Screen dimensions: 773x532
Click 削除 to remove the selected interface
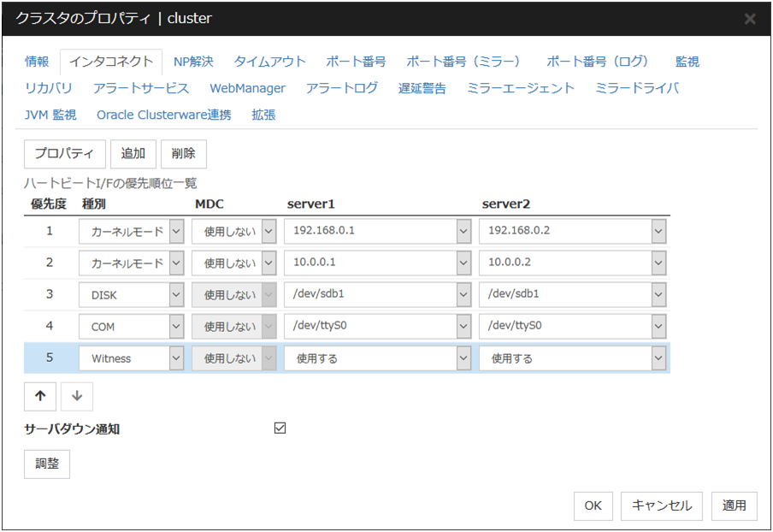[183, 154]
